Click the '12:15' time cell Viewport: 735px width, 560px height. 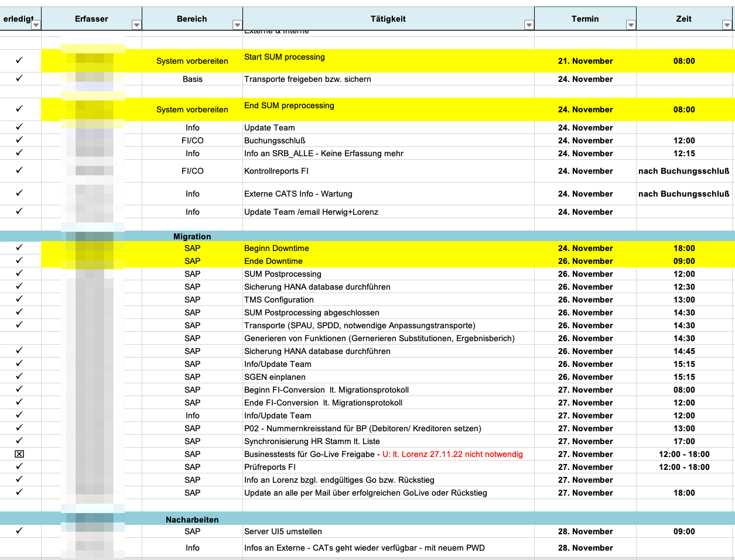tap(684, 153)
